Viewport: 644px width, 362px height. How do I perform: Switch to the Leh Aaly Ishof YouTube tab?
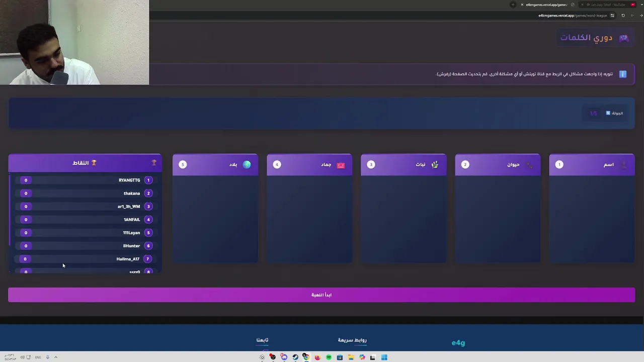(x=607, y=5)
